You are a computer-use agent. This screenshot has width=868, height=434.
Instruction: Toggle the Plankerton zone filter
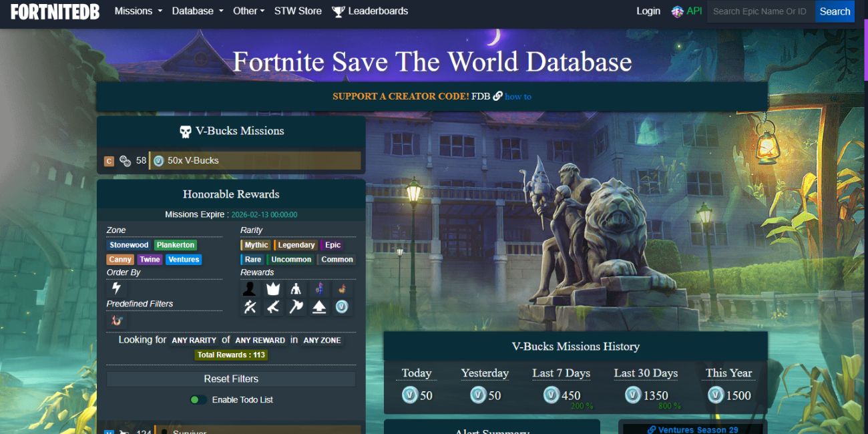pos(175,244)
